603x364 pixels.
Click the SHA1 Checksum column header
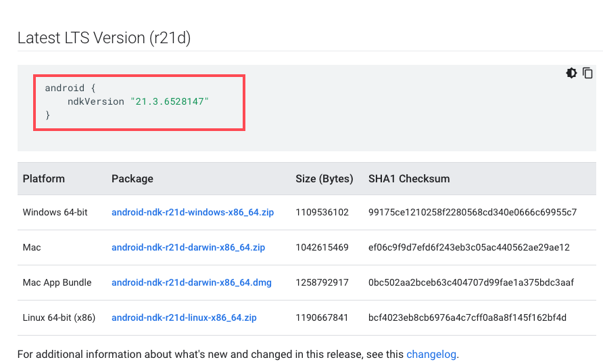[x=409, y=179]
